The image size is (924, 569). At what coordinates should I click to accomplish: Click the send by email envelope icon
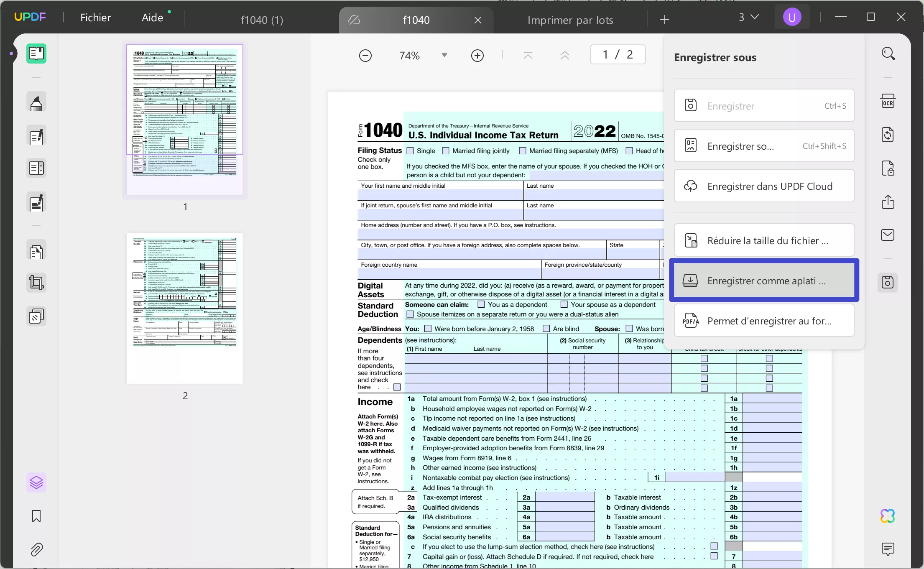[x=888, y=235]
